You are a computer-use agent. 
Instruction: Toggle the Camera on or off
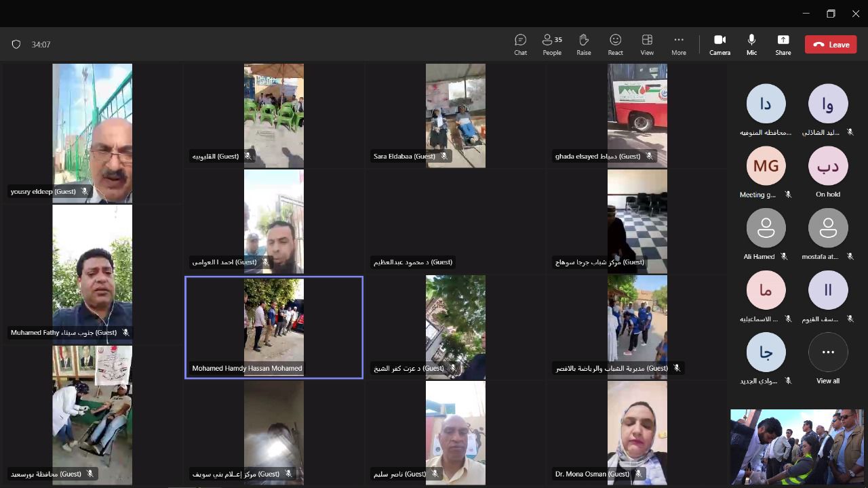point(719,44)
